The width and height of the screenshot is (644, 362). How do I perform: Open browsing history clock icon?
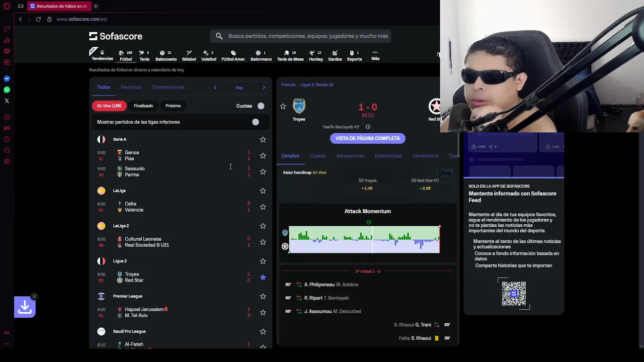[x=7, y=139]
